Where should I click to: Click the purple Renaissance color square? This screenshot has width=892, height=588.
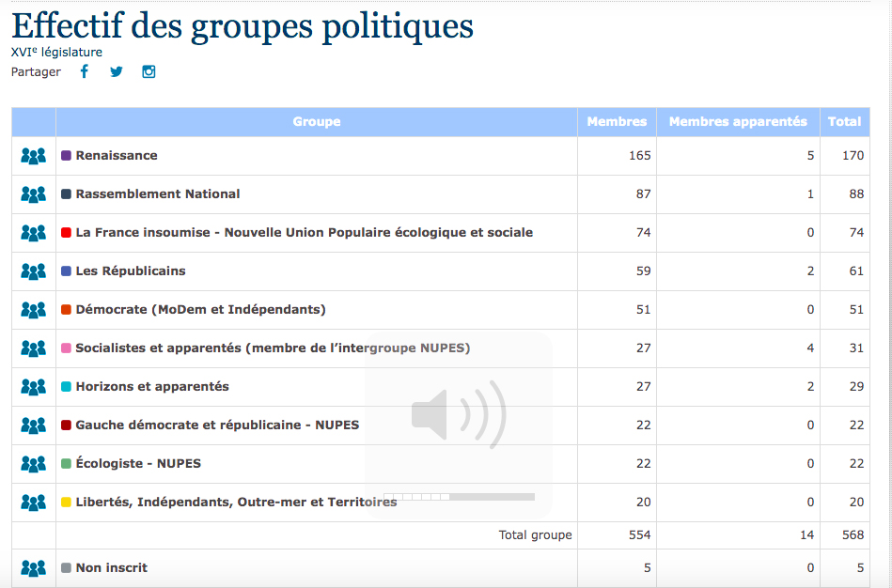pyautogui.click(x=66, y=155)
